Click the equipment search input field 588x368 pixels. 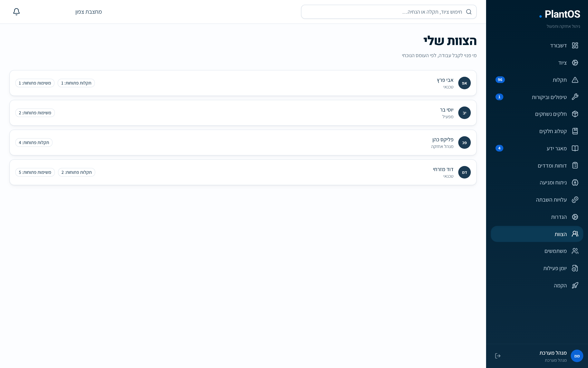[389, 12]
